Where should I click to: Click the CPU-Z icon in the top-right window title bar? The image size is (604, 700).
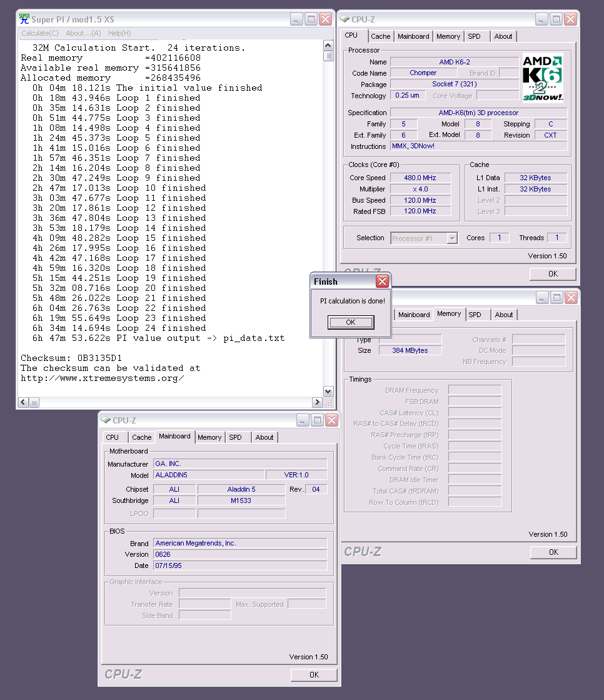click(x=345, y=19)
